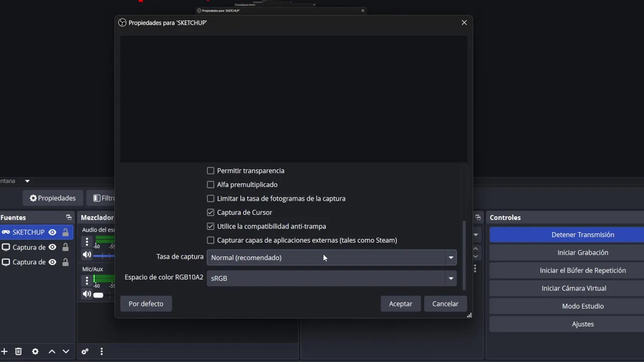Uncheck anti-trampa compatibility checkbox
Image resolution: width=644 pixels, height=362 pixels.
click(x=211, y=226)
